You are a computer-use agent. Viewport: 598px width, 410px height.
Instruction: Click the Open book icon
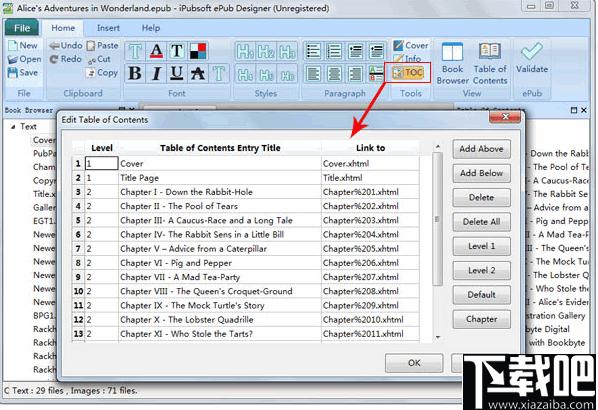(13, 59)
